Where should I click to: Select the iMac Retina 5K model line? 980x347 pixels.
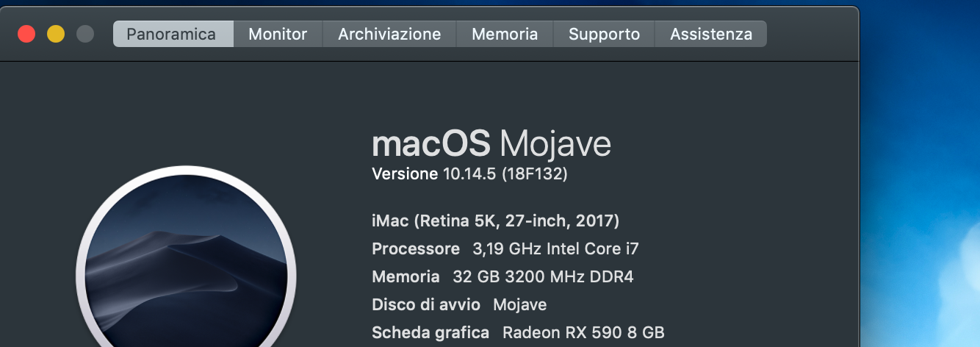495,221
